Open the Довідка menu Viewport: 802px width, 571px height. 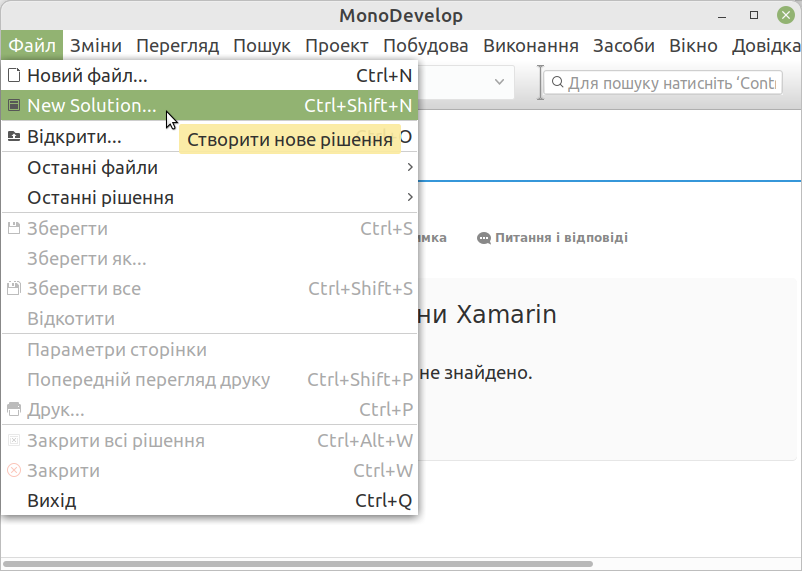(x=766, y=46)
